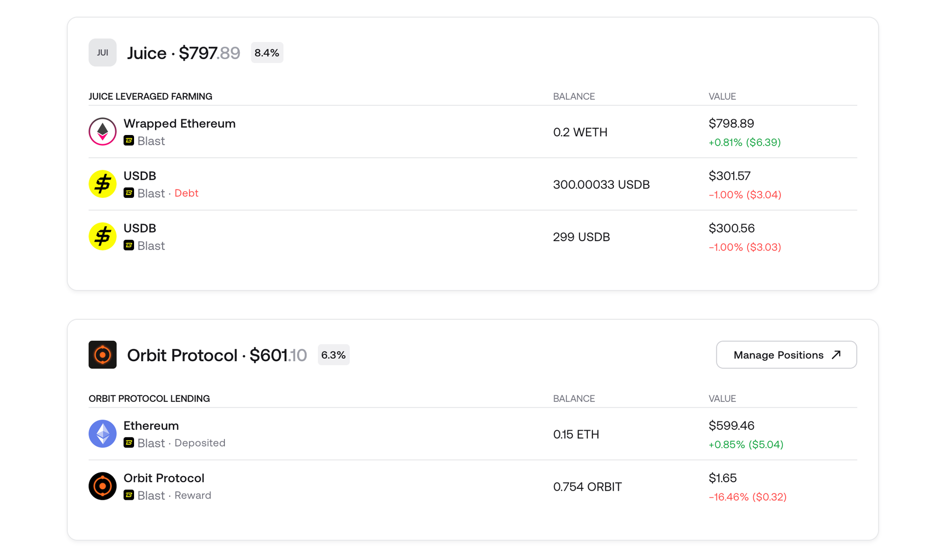Viewport: 931px width, 560px height.
Task: Click the +0.81% ($6.39) change
Action: coord(744,142)
